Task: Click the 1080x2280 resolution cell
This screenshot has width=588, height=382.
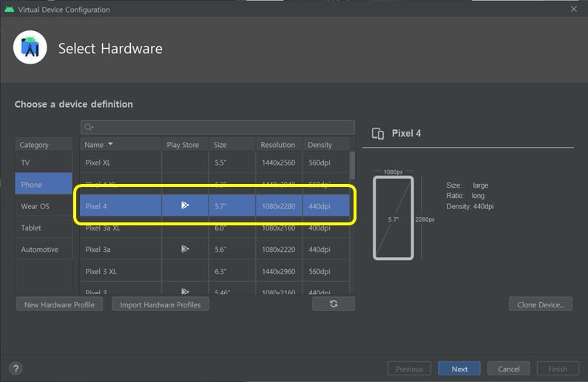Action: pos(279,206)
